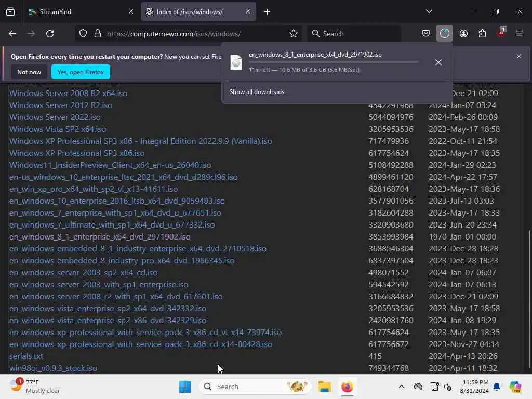
Task: Close the StreamYard tab
Action: click(130, 12)
